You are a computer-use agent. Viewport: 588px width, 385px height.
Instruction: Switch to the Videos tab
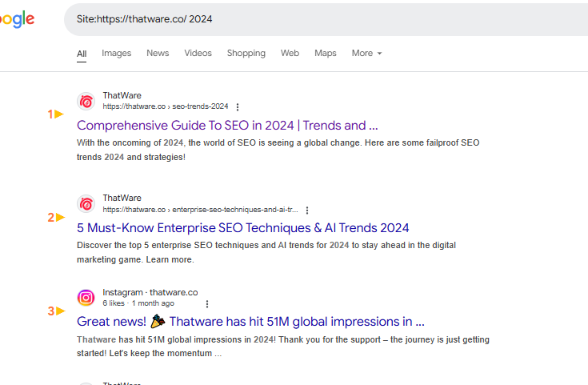198,54
